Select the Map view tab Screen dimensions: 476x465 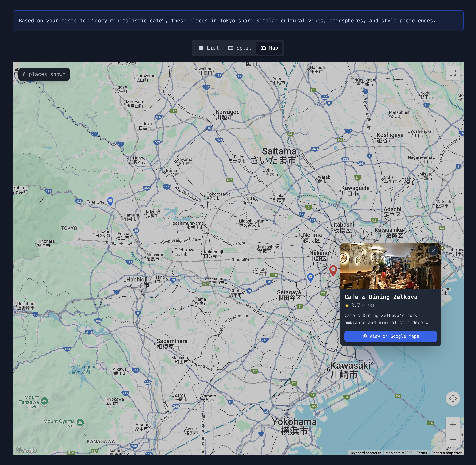point(269,48)
